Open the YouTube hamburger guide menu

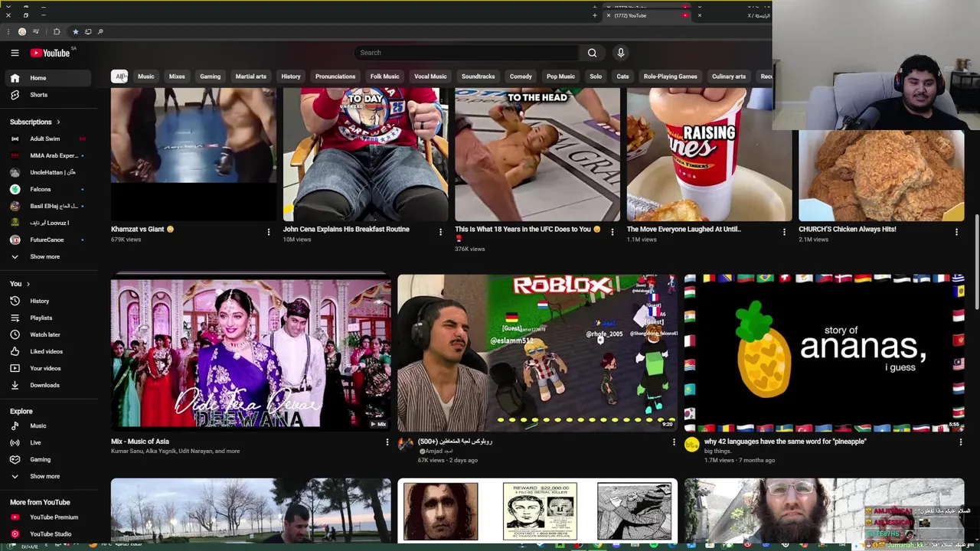15,53
